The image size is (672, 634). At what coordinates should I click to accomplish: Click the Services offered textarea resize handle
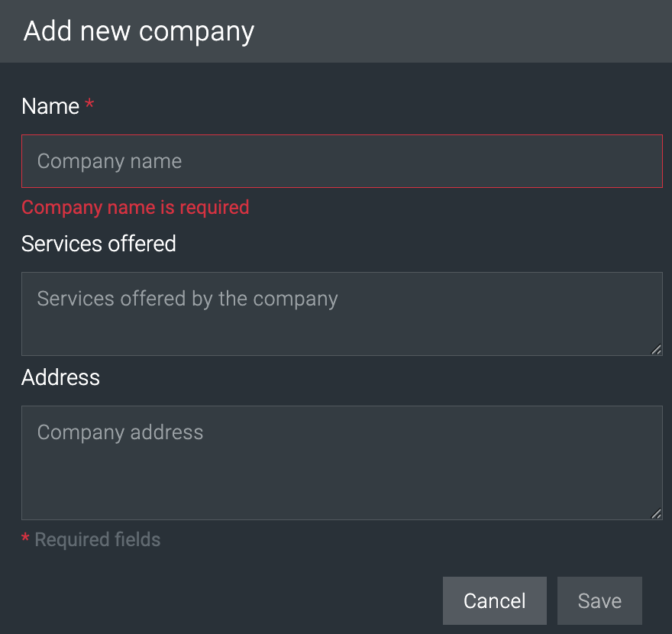[656, 349]
